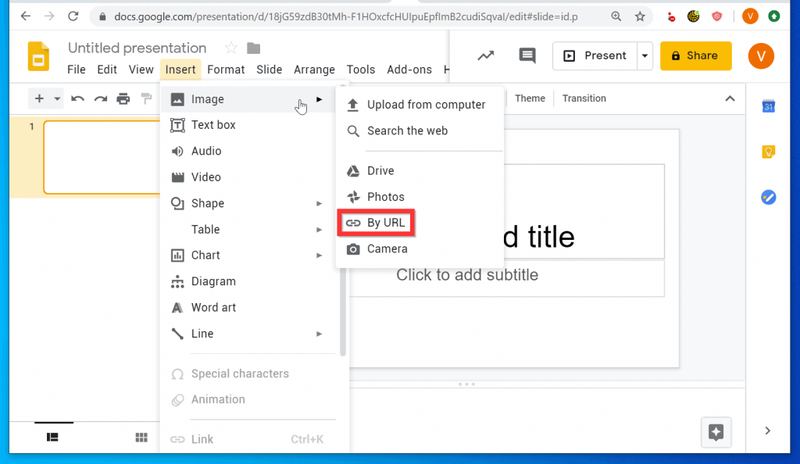The height and width of the screenshot is (464, 800).
Task: Click the Undo toolbar icon
Action: pos(78,99)
